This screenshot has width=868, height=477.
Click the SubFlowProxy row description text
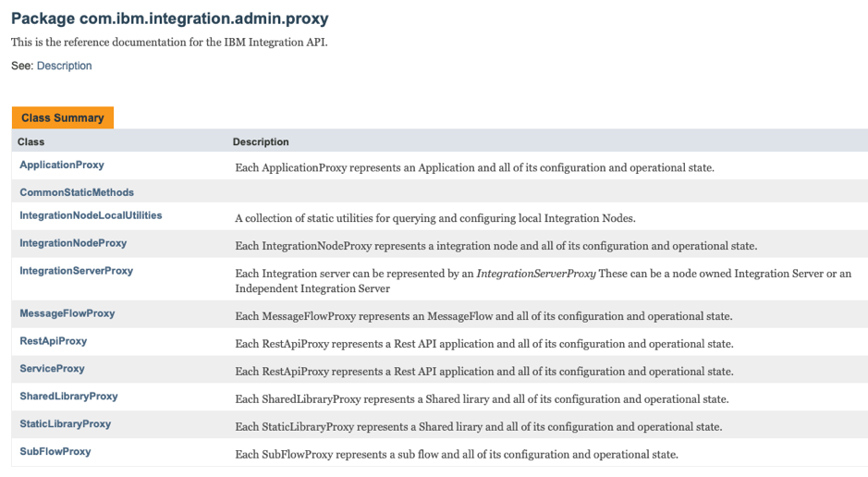tap(457, 455)
